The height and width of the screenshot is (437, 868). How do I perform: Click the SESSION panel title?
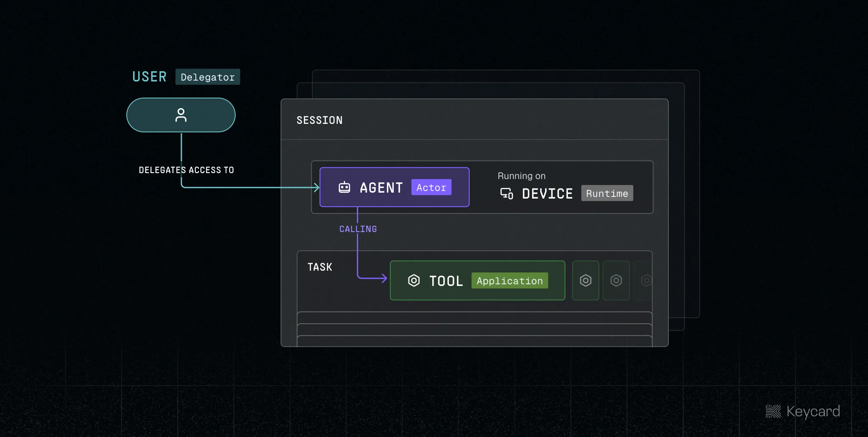click(x=320, y=120)
